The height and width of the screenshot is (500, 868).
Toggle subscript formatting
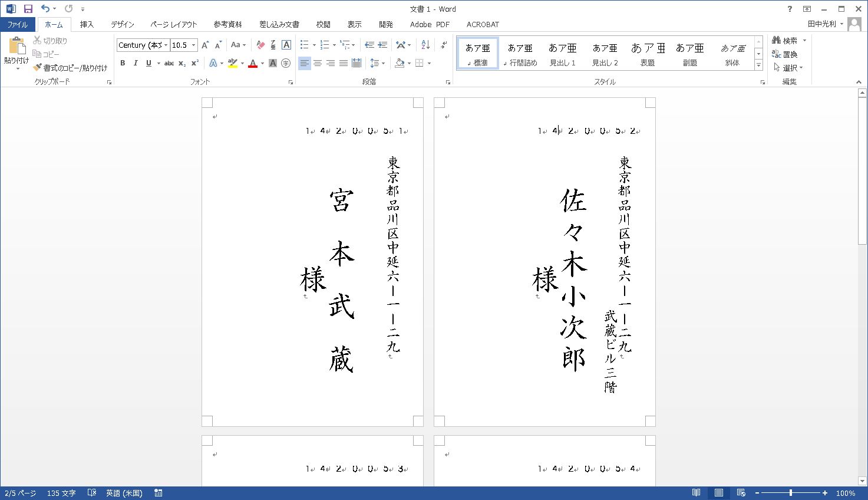click(x=182, y=63)
